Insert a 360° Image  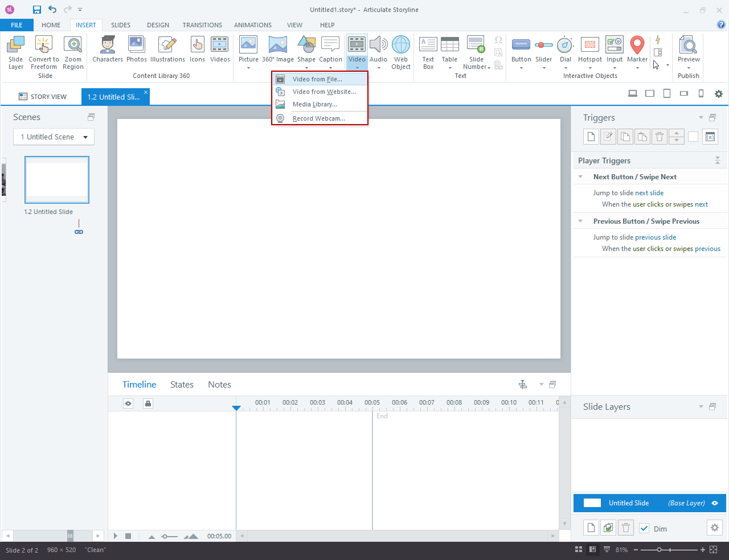(x=278, y=50)
